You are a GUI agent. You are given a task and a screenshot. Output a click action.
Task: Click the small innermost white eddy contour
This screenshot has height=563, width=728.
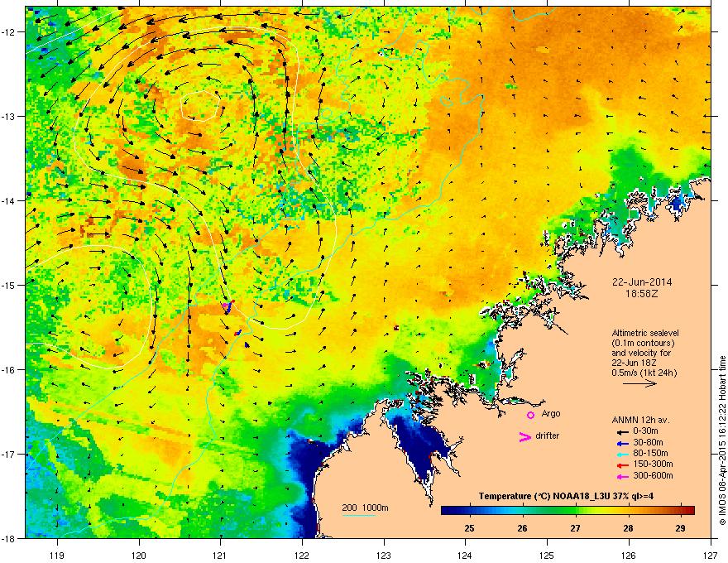[200, 106]
